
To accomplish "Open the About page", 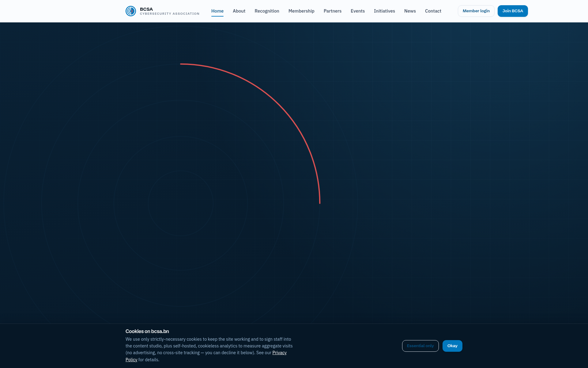I will pos(239,11).
